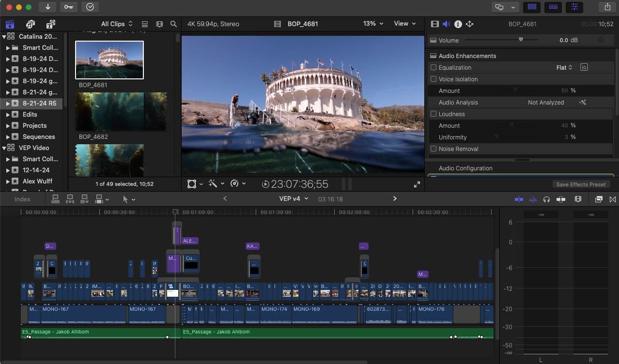The height and width of the screenshot is (364, 619).
Task: Click the play button beside the timecode
Action: coord(265,184)
